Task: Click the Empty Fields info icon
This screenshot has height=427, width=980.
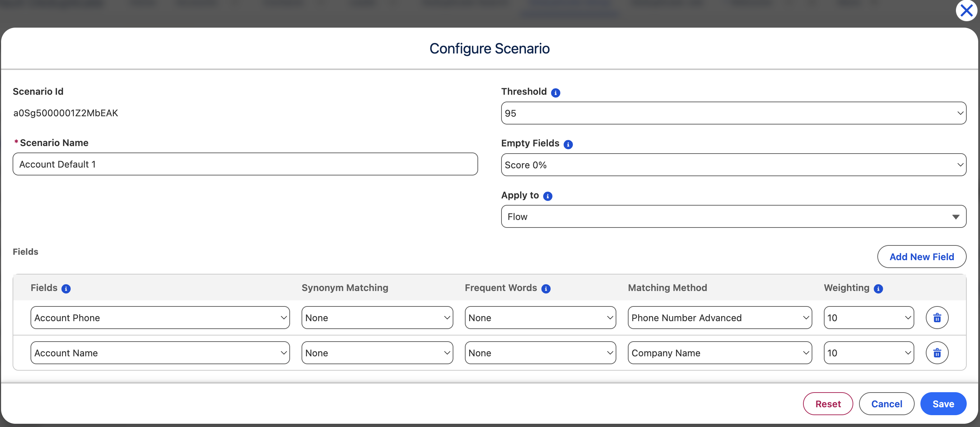Action: [x=568, y=145]
